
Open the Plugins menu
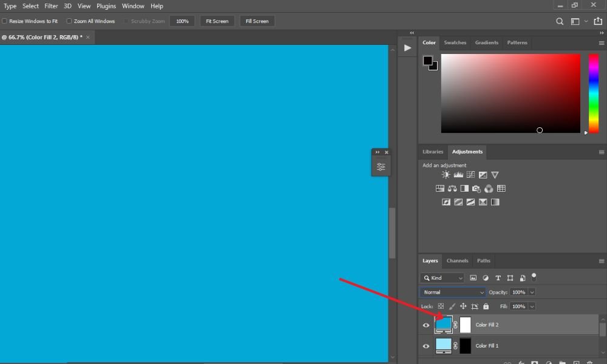(x=106, y=6)
